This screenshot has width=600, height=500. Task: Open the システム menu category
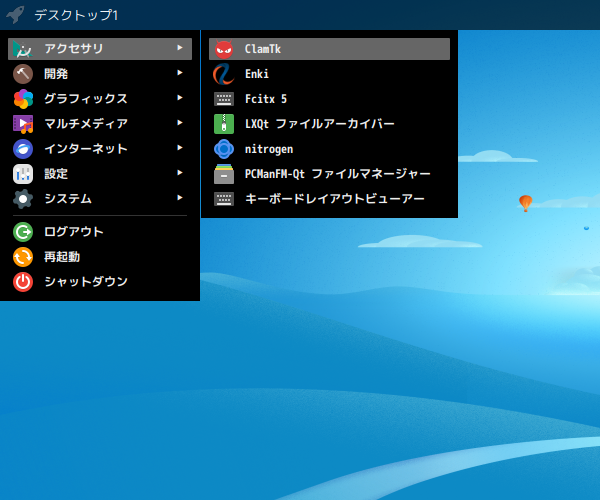tap(100, 199)
